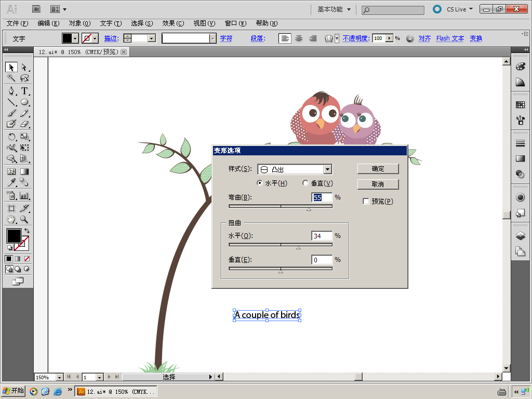Open the arrange documents dropdown
The height and width of the screenshot is (399, 532).
tap(58, 9)
